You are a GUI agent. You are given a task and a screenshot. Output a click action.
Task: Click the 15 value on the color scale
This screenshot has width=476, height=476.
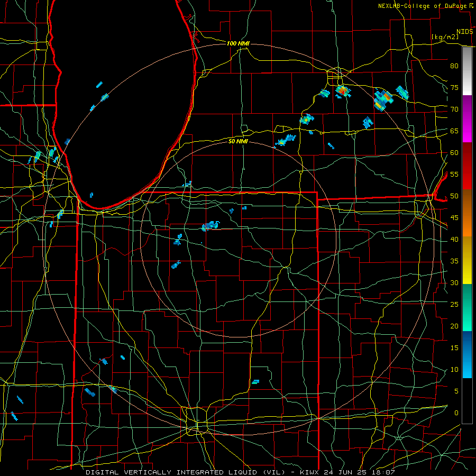pyautogui.click(x=454, y=347)
